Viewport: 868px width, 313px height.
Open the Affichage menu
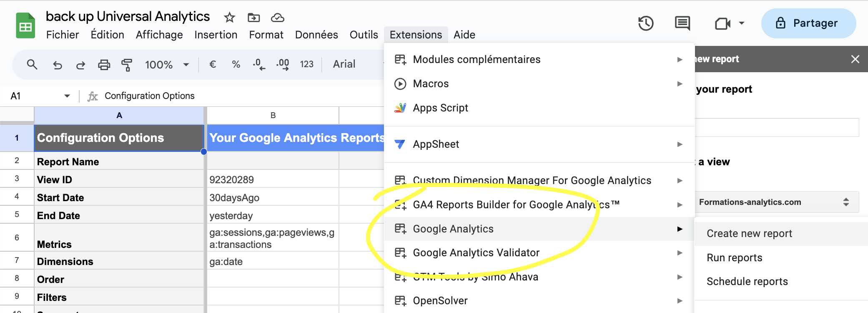click(x=159, y=35)
